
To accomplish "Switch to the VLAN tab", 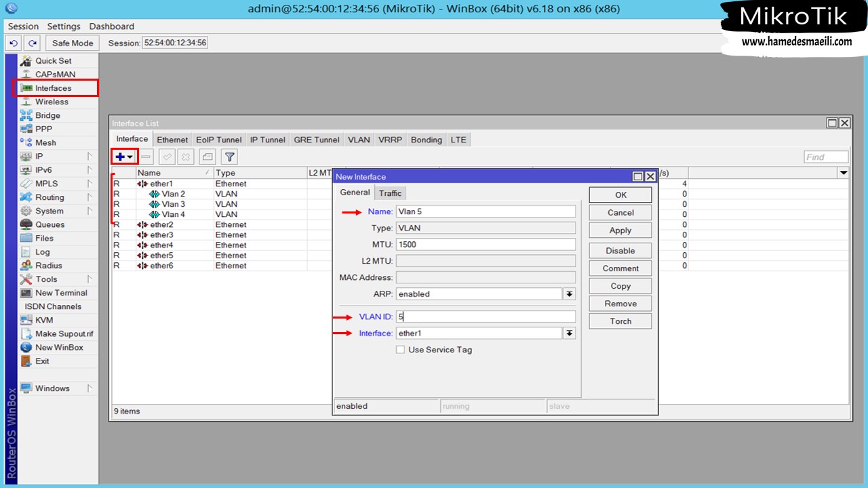I will [x=359, y=140].
